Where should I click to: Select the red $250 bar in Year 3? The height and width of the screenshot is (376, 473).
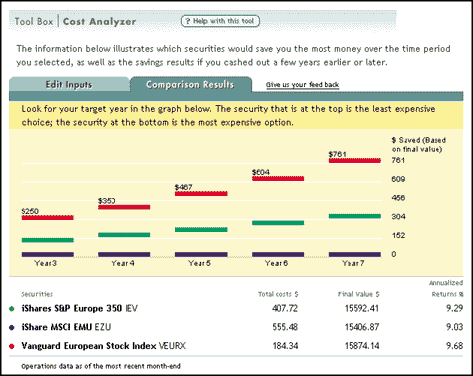[48, 217]
